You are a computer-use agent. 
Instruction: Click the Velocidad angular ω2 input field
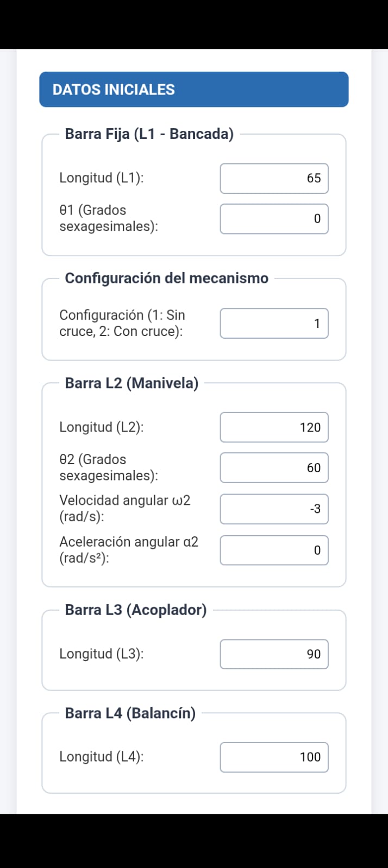click(x=274, y=509)
